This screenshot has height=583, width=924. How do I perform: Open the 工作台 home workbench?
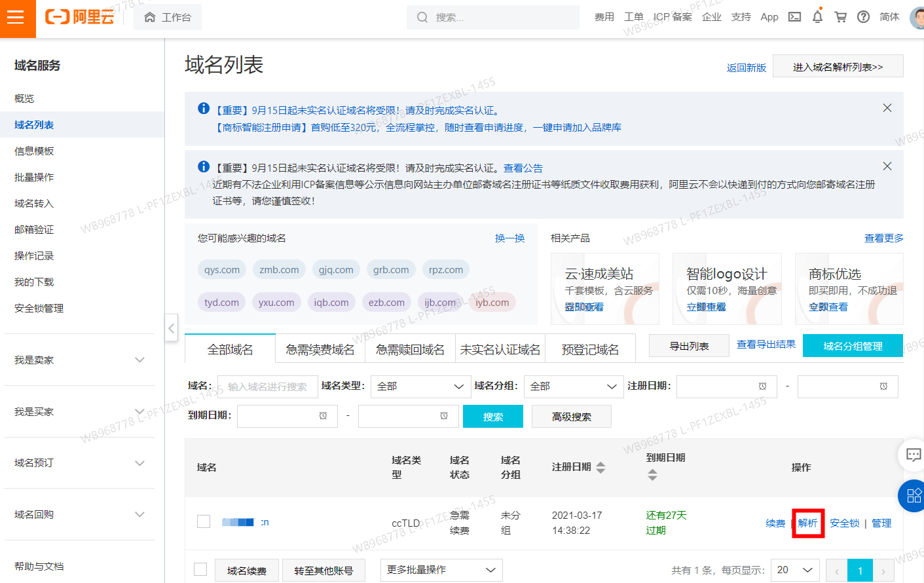168,17
